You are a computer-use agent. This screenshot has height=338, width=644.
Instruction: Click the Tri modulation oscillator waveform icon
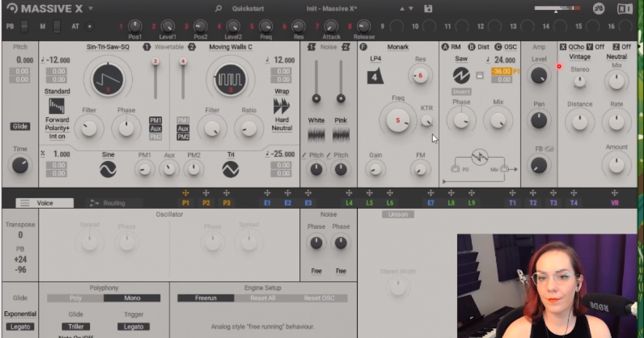[x=231, y=170]
